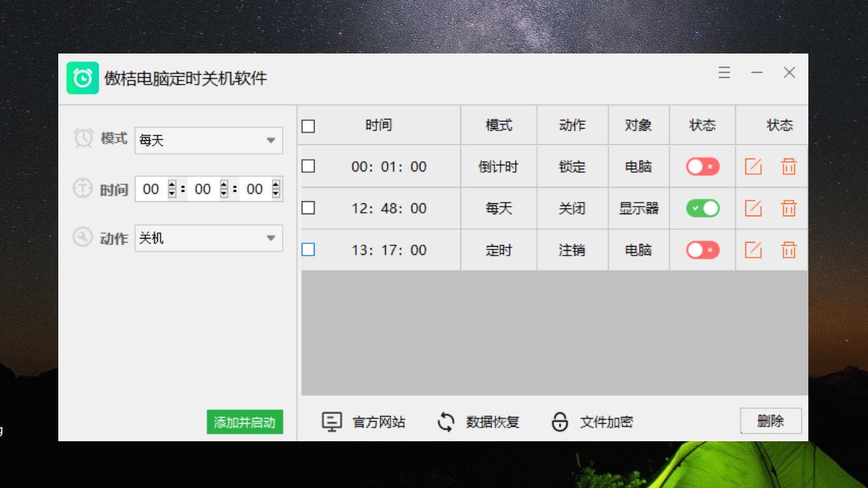
Task: Edit the 12:48:00 daily task
Action: click(753, 208)
